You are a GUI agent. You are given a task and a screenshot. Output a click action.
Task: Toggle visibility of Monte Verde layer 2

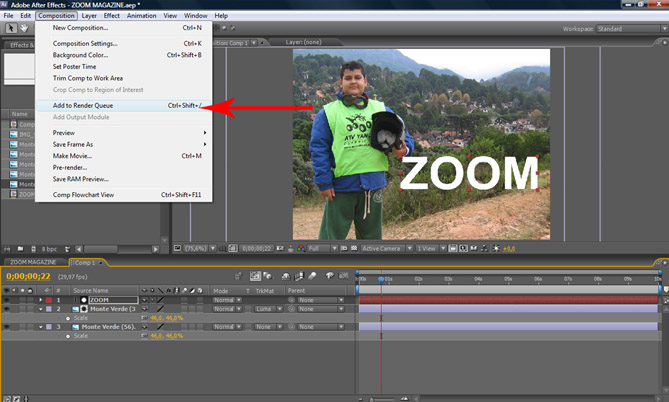point(6,309)
